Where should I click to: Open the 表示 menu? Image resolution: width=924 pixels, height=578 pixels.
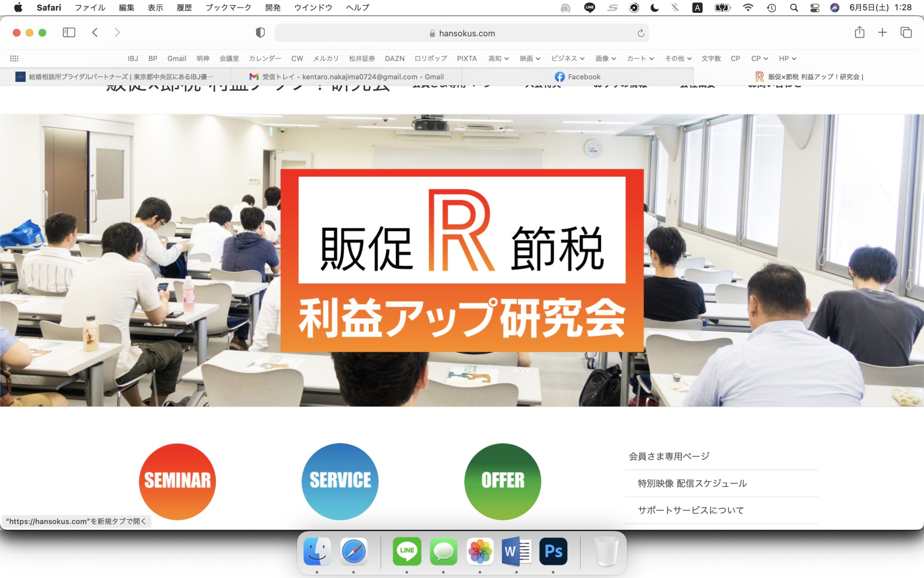[x=156, y=7]
